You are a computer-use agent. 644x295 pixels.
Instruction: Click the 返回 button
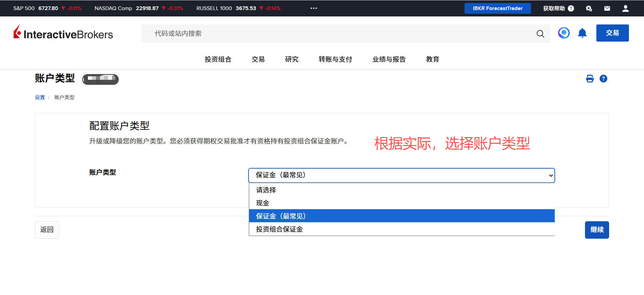tap(47, 230)
